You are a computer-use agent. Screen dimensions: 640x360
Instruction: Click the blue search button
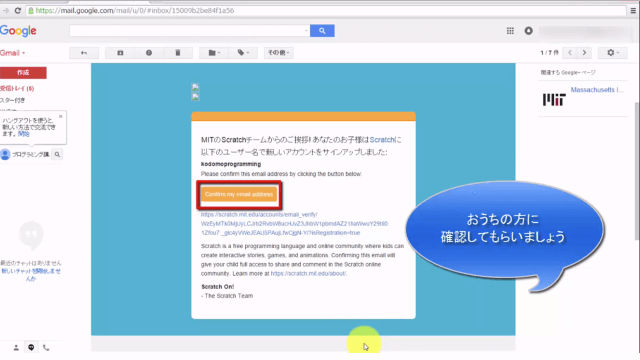[322, 31]
